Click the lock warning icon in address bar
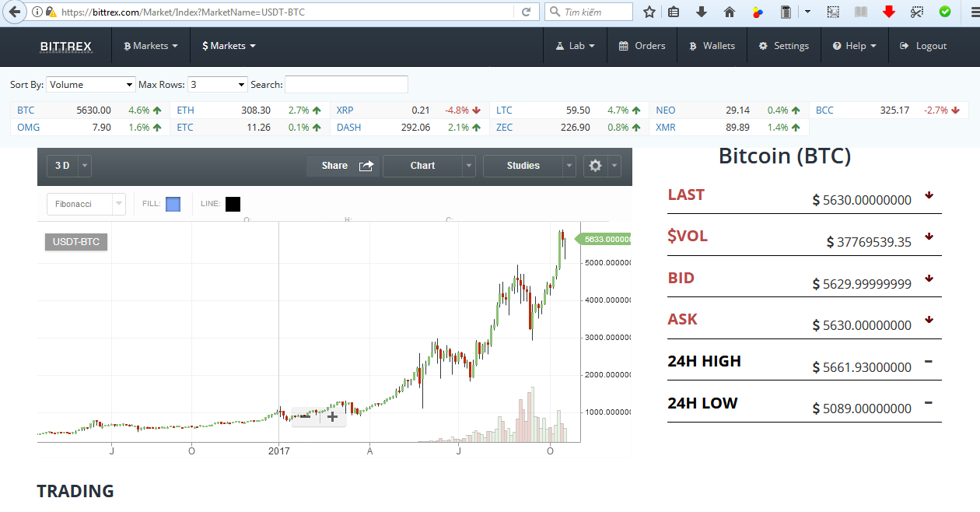Image resolution: width=980 pixels, height=512 pixels. coord(51,12)
